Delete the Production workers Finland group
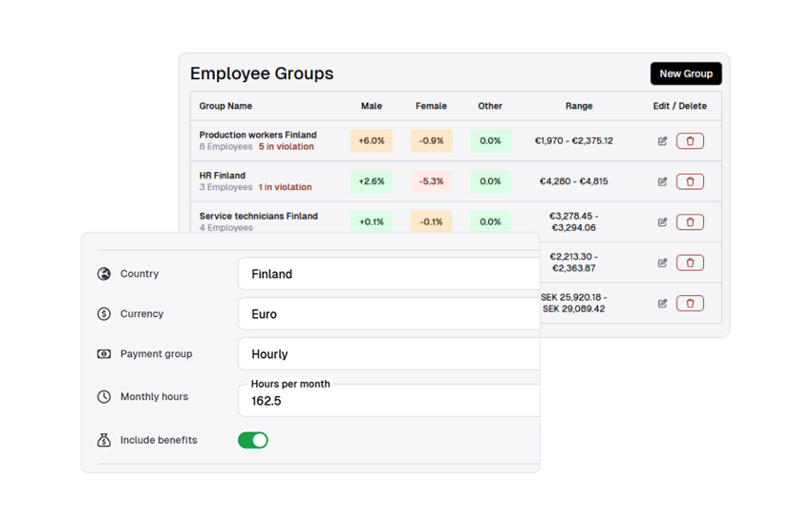The height and width of the screenshot is (526, 812). pos(690,141)
